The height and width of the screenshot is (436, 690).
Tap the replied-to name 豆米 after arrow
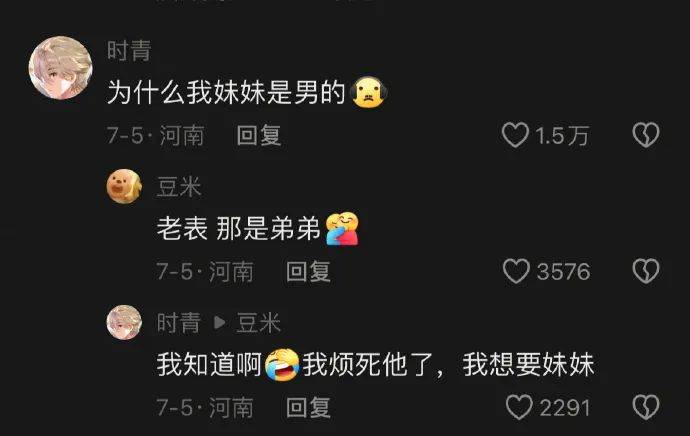[x=258, y=323]
